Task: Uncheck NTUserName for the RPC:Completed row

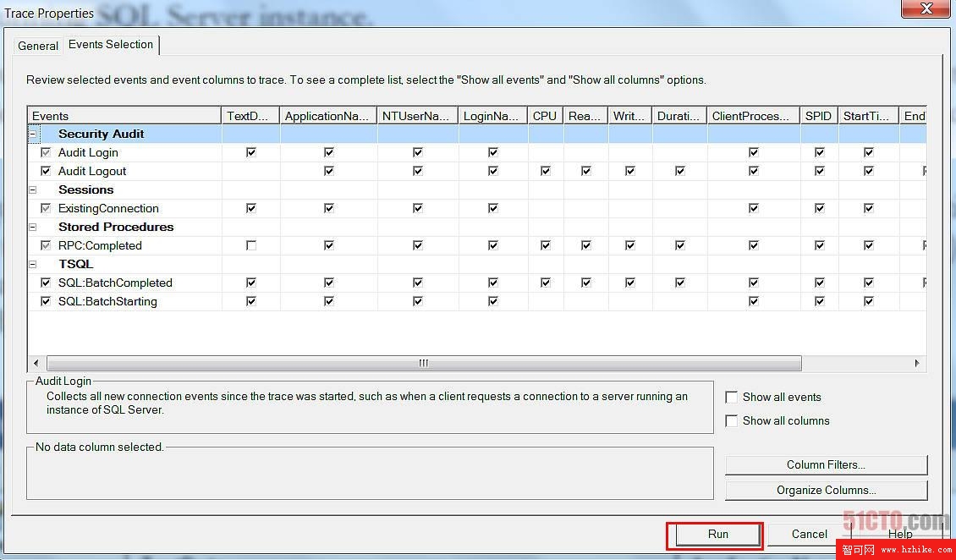Action: coord(418,245)
